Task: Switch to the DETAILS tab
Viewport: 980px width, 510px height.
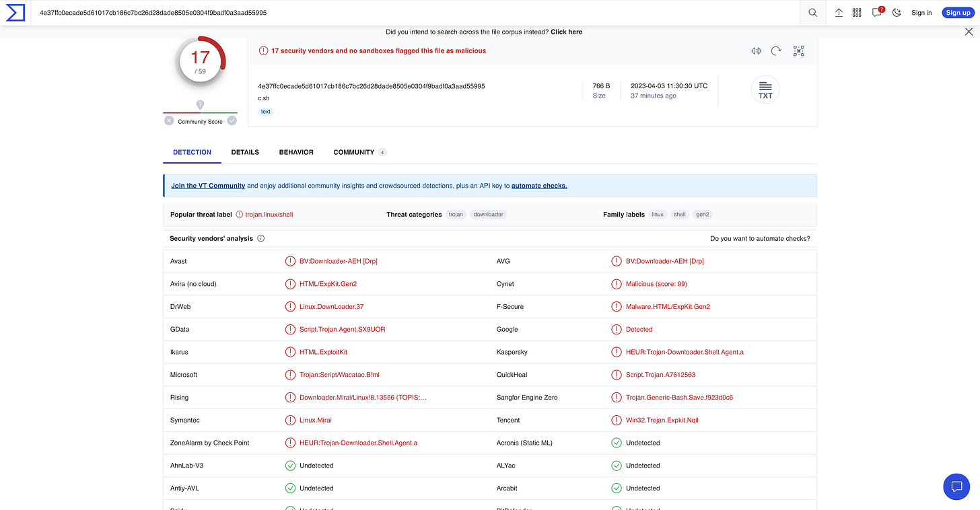Action: (245, 152)
